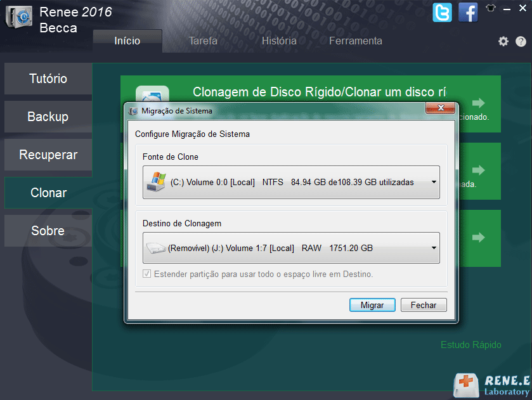The width and height of the screenshot is (532, 400).
Task: Click the arrow on the third green card
Action: [x=478, y=237]
